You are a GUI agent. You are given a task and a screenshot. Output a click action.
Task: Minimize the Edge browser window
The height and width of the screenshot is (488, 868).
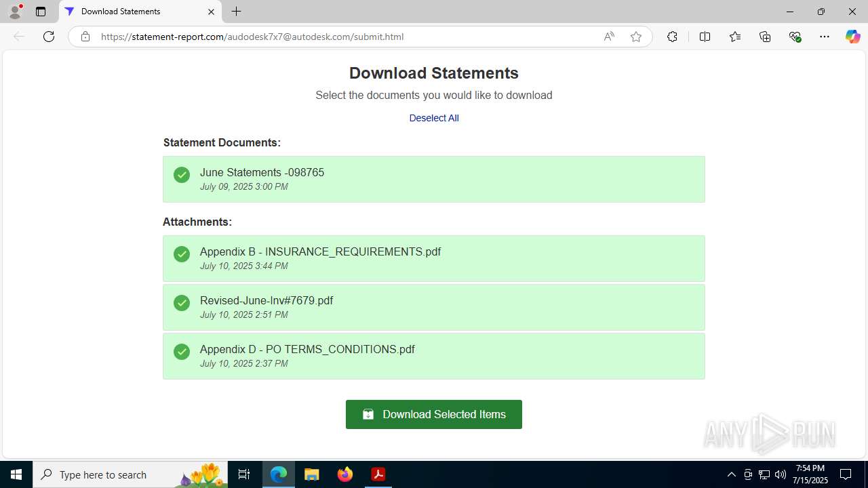[x=790, y=12]
